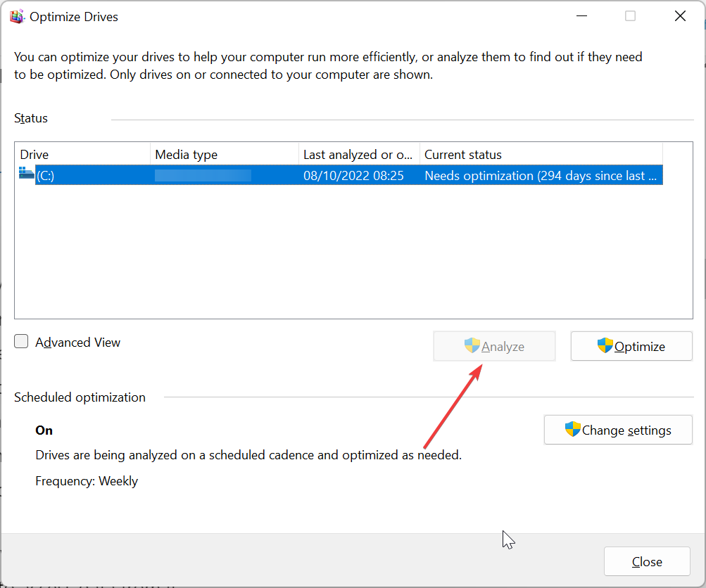
Task: Click the bold On status text
Action: tap(44, 430)
